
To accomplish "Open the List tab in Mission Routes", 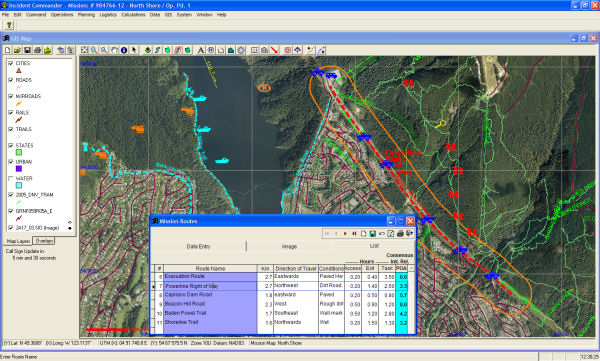I will pos(374,246).
